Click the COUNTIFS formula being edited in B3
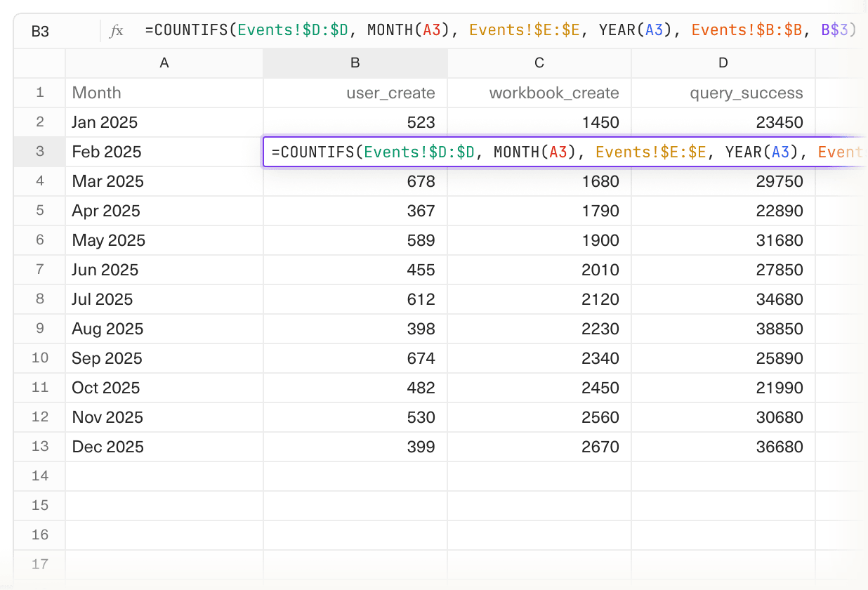This screenshot has width=868, height=590. point(492,152)
